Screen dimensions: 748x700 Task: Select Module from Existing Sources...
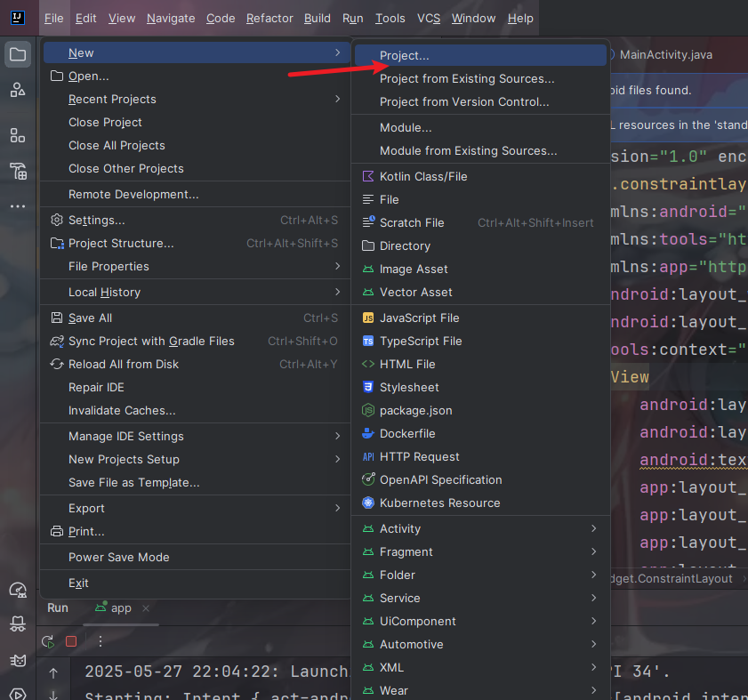(481, 151)
